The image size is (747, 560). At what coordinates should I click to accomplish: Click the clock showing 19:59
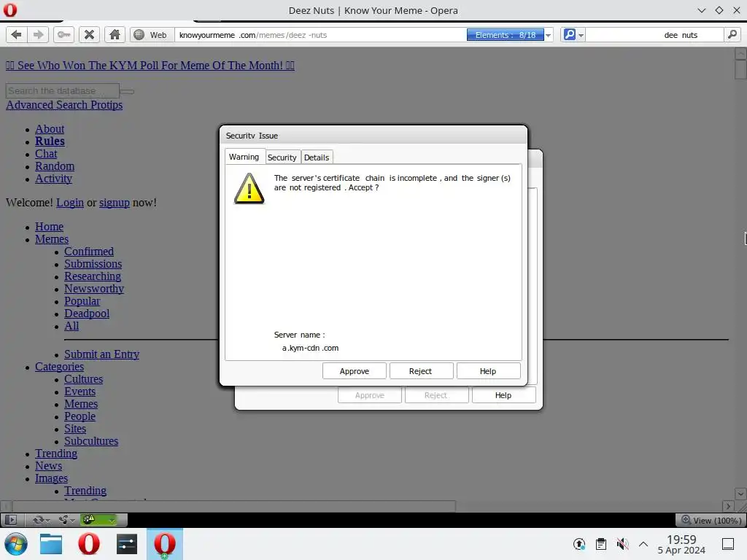click(x=681, y=544)
